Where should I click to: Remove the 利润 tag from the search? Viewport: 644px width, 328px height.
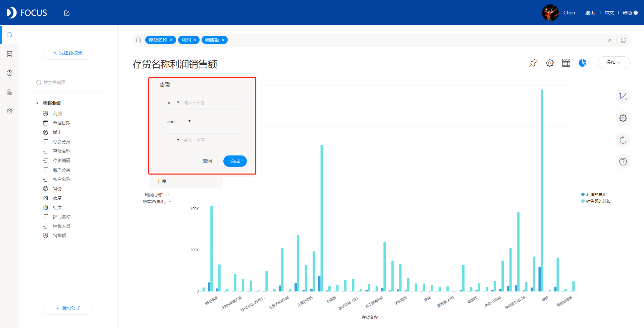[195, 40]
